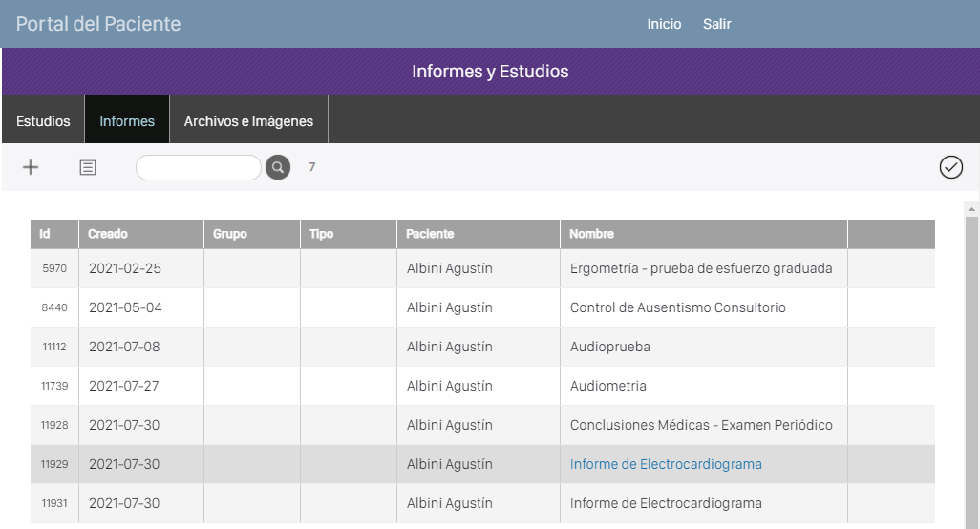This screenshot has width=980, height=529.
Task: Select the Audioprueba report row
Action: pos(609,347)
